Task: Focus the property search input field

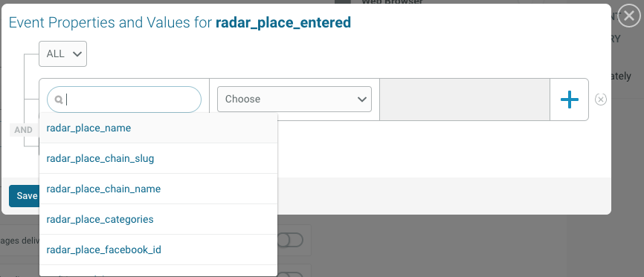Action: tap(124, 100)
